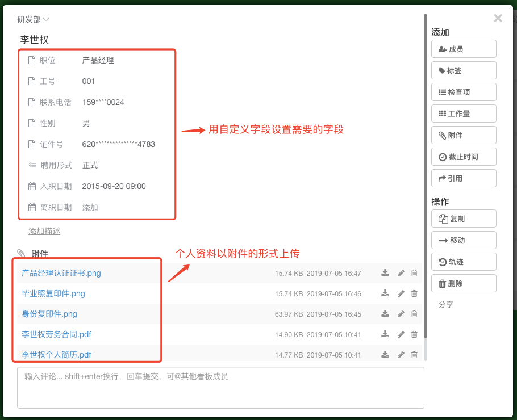
Task: Download 产品经理认证证书.png attachment
Action: (385, 273)
